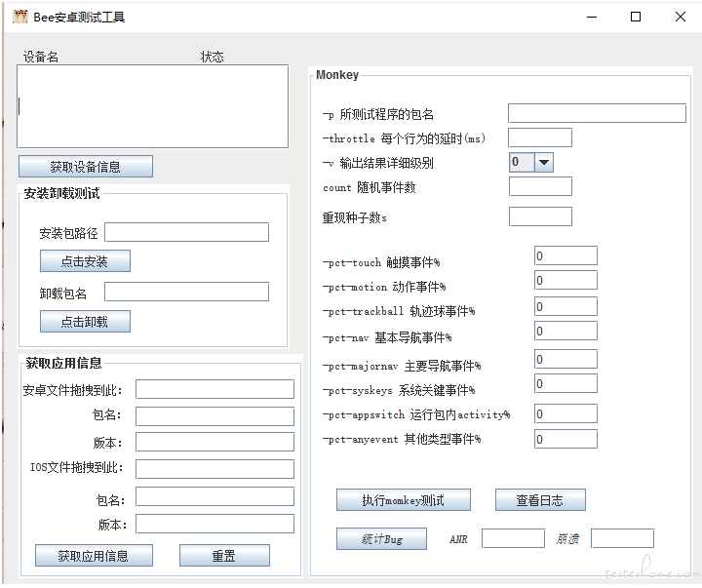
Task: Click the 重现种子数s input field
Action: [540, 216]
